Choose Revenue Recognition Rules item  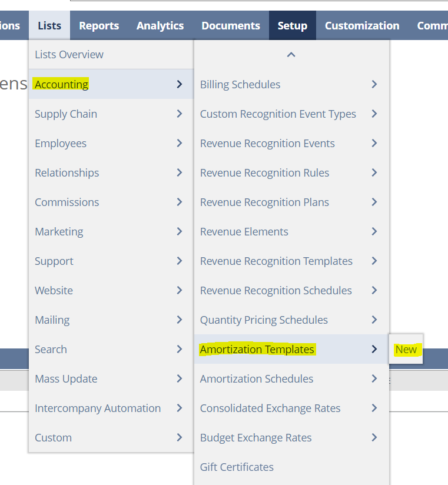pyautogui.click(x=264, y=172)
